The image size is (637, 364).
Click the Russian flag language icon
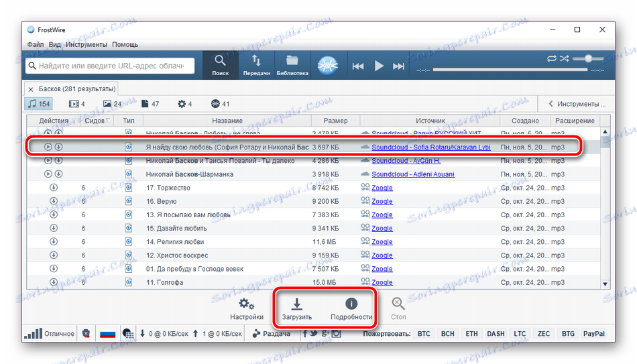108,334
